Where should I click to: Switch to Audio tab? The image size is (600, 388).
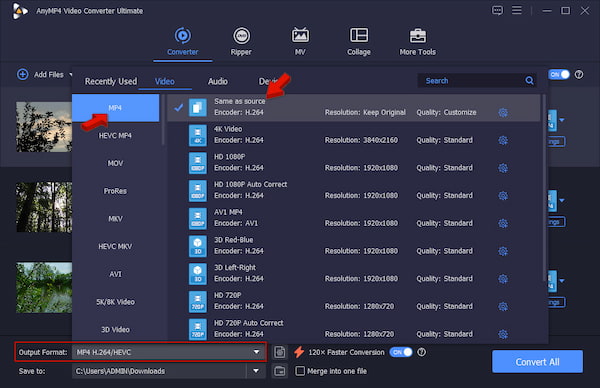pyautogui.click(x=218, y=81)
